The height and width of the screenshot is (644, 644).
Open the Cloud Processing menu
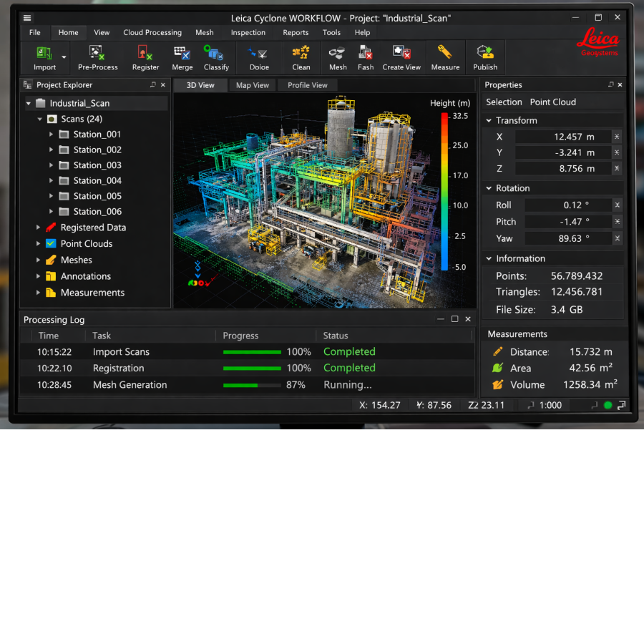(x=152, y=32)
